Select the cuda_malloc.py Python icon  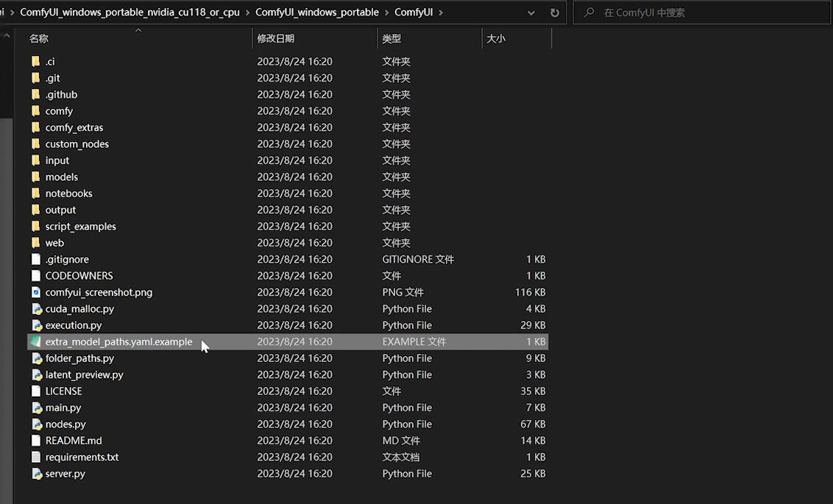click(36, 308)
